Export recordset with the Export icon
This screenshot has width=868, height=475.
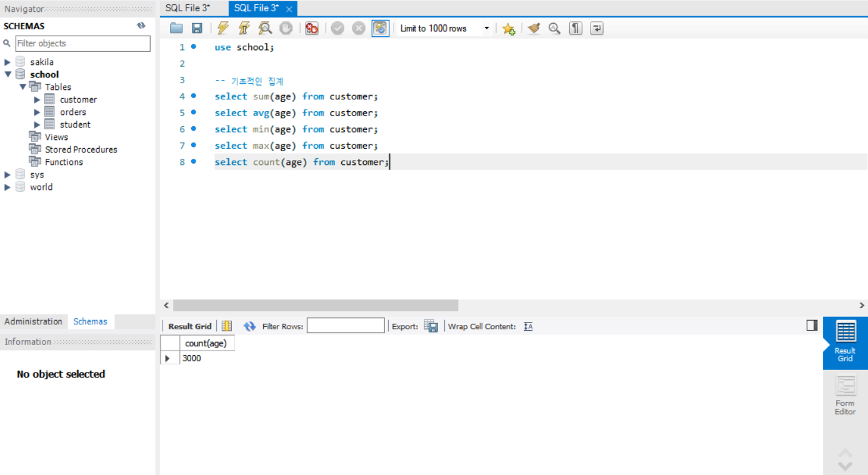click(x=431, y=326)
